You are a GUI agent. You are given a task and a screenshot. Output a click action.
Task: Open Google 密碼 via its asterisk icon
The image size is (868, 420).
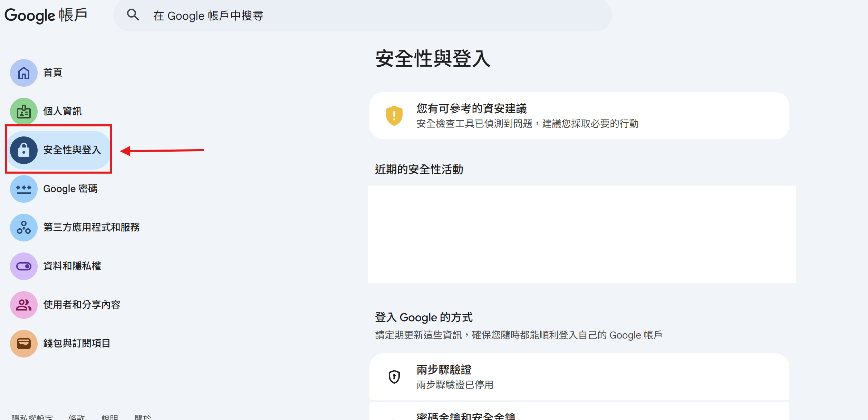23,189
